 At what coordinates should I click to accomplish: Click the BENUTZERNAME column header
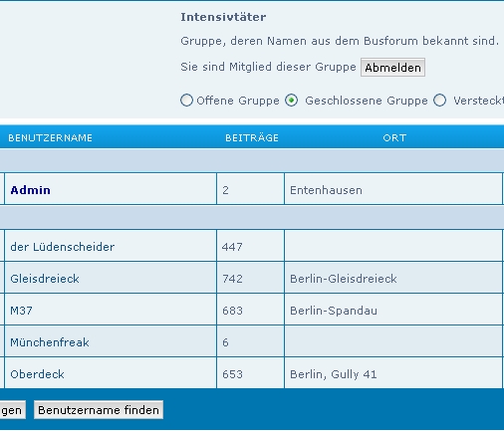[x=51, y=138]
